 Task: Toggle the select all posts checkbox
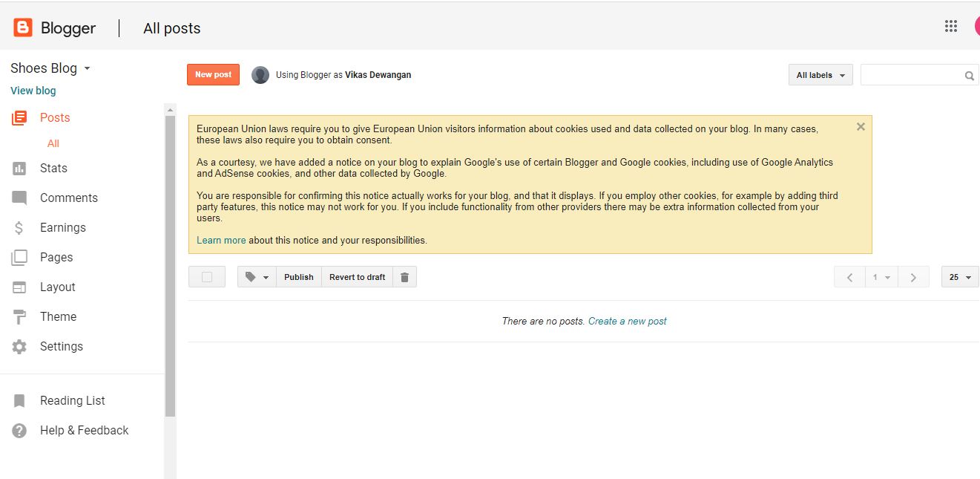coord(207,277)
